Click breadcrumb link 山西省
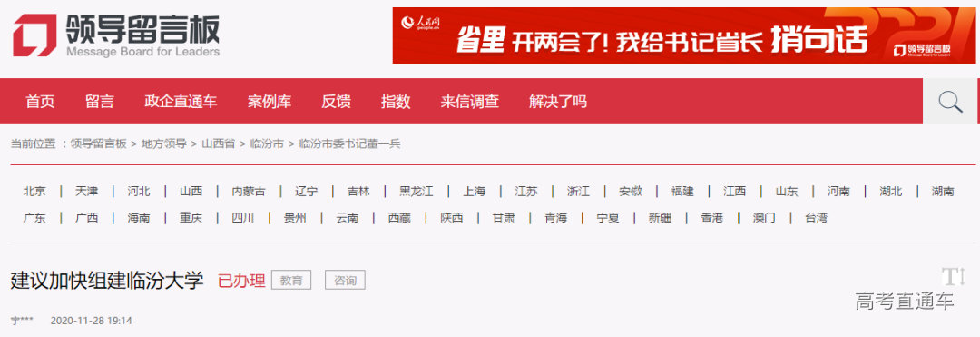The height and width of the screenshot is (337, 980). (x=218, y=144)
